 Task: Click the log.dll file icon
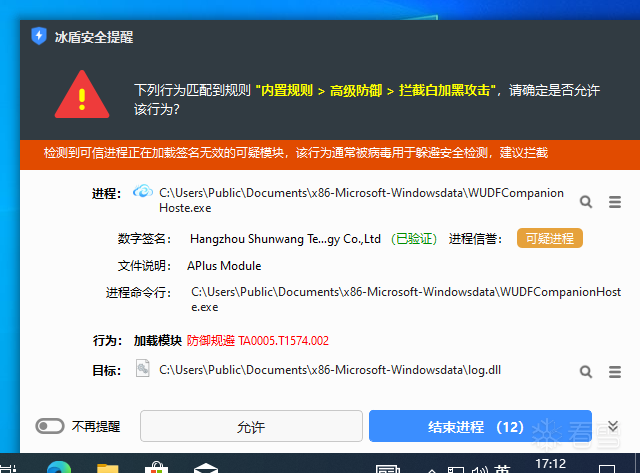(x=142, y=368)
